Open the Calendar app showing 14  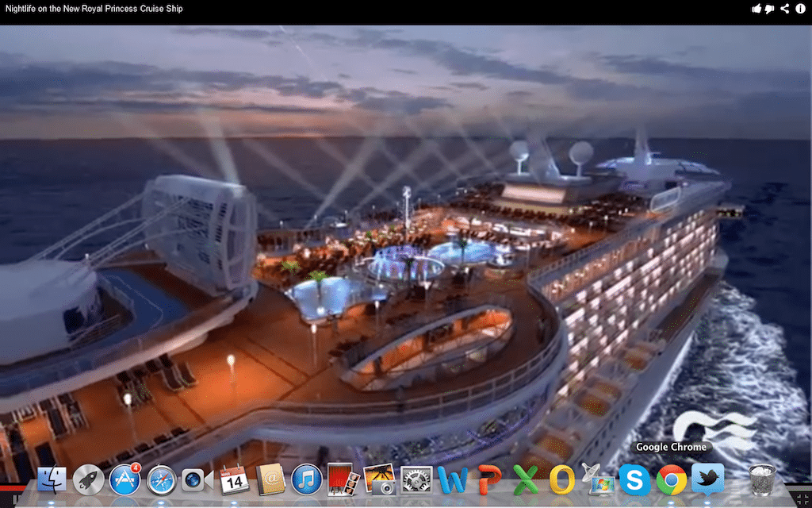(234, 479)
